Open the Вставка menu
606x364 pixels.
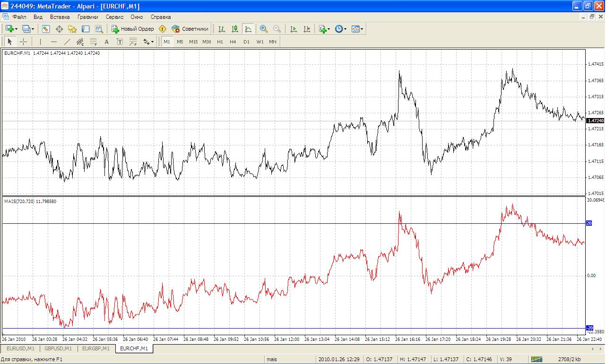[60, 17]
